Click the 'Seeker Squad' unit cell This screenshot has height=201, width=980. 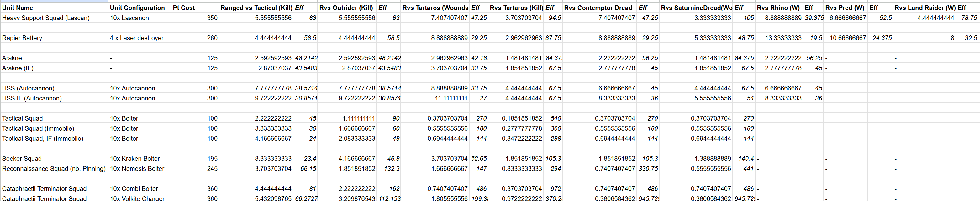coord(54,158)
